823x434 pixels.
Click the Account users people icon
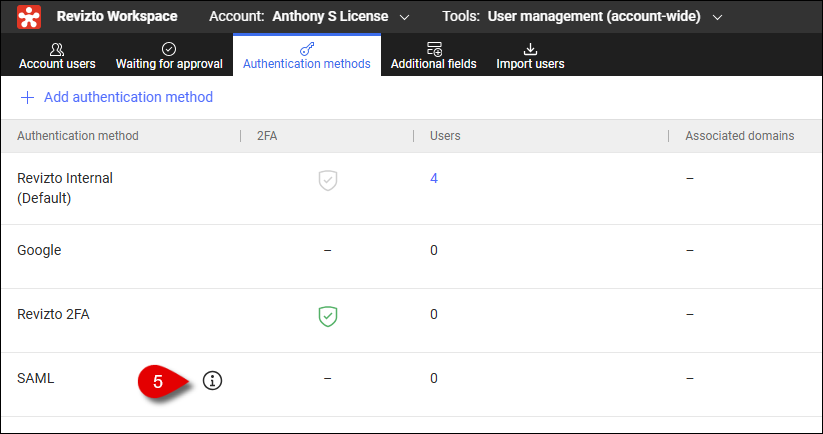pos(57,49)
